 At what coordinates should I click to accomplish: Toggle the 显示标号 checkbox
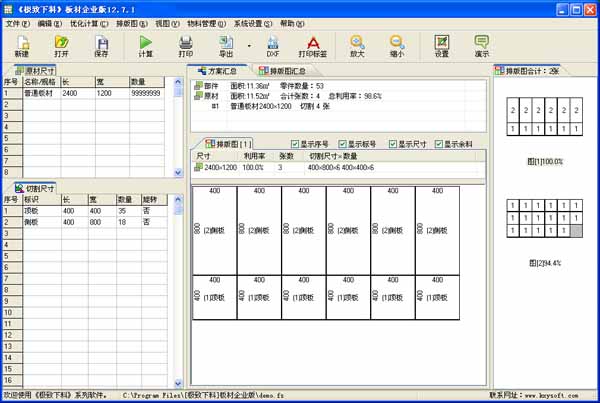click(342, 144)
